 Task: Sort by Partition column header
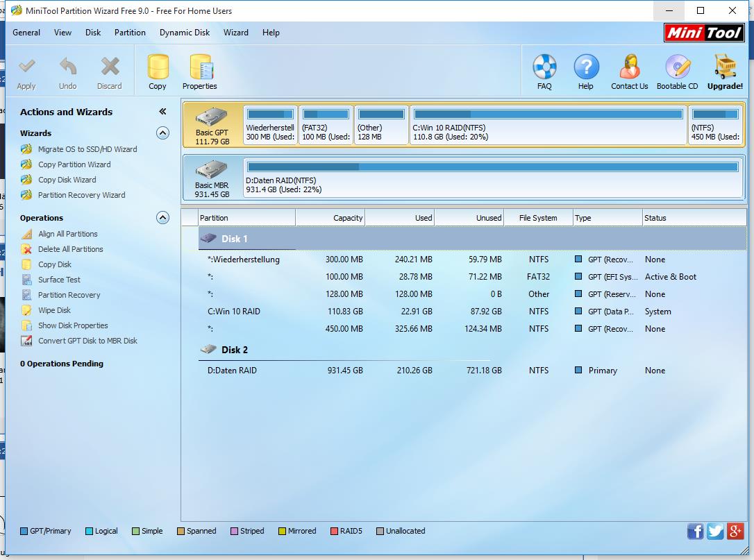point(246,218)
